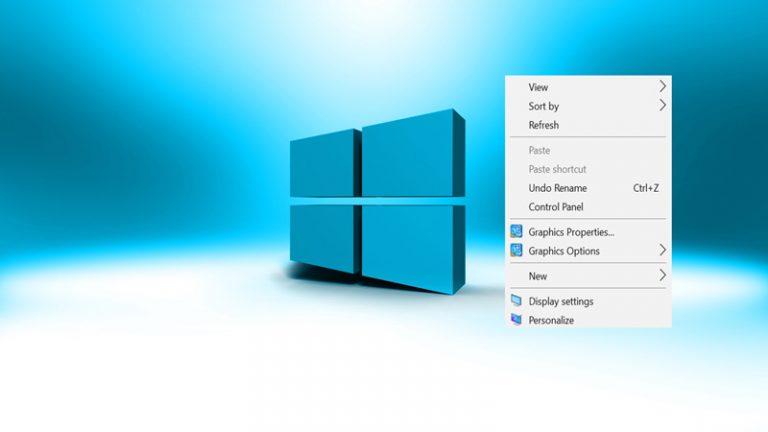
Task: Open the View submenu entry
Action: 588,87
